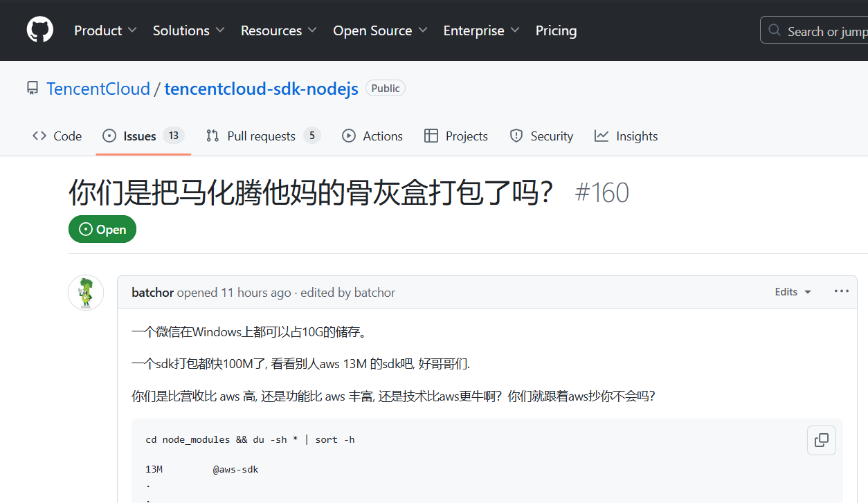Copy the code block contents
Image resolution: width=868 pixels, height=503 pixels.
[x=822, y=440]
